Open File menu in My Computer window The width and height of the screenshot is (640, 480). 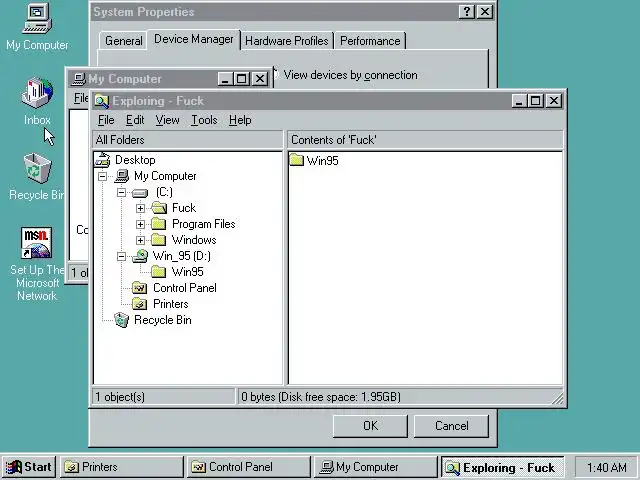coord(81,98)
